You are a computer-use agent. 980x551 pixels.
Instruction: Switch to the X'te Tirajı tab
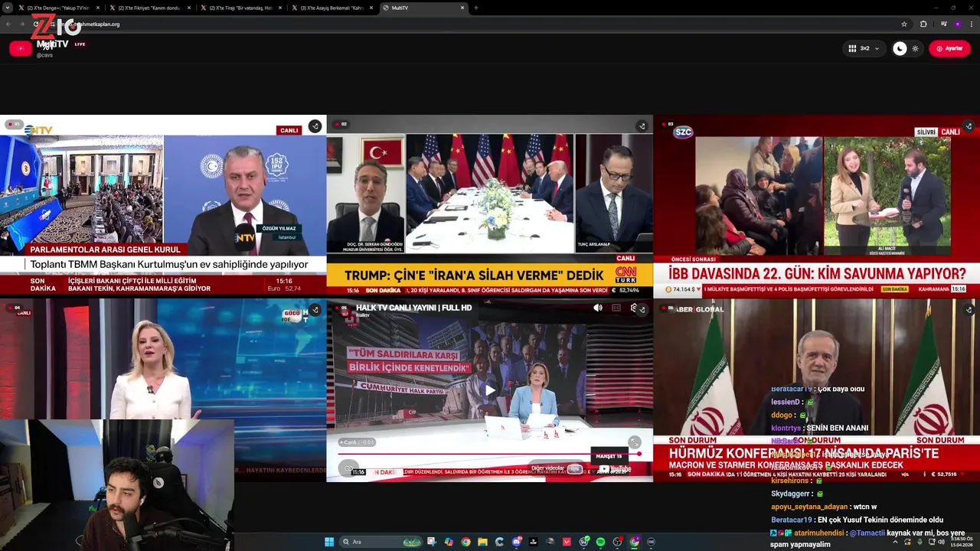click(240, 8)
